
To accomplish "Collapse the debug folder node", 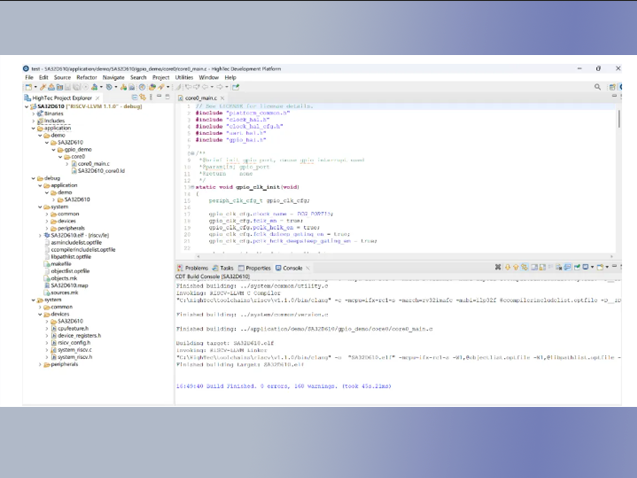I will [x=34, y=178].
